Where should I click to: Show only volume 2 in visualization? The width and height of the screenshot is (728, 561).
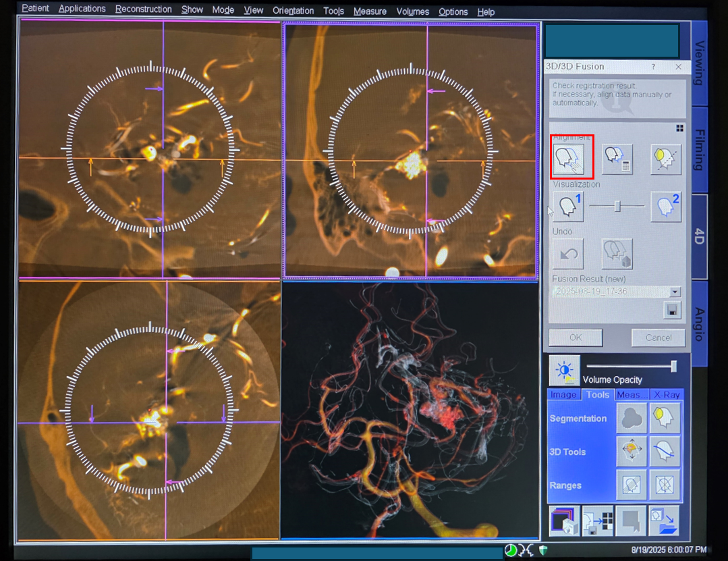[x=665, y=207]
